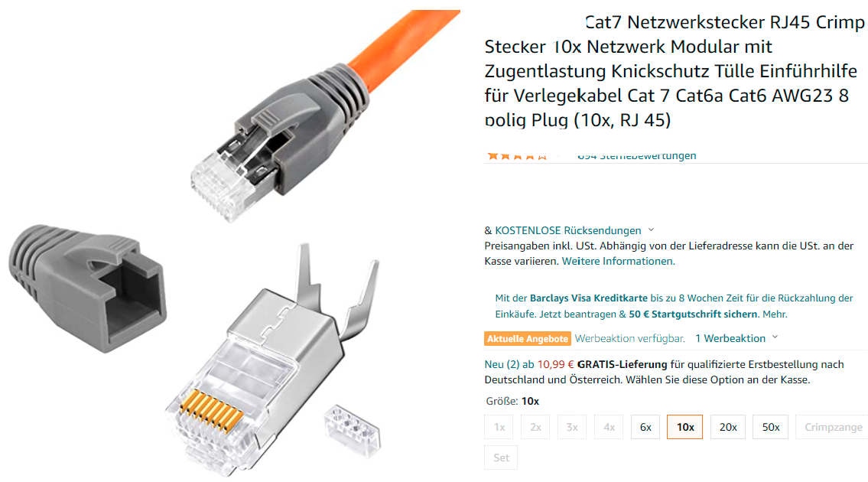Choose the Crimpzange size option
Image resolution: width=868 pixels, height=482 pixels.
833,427
